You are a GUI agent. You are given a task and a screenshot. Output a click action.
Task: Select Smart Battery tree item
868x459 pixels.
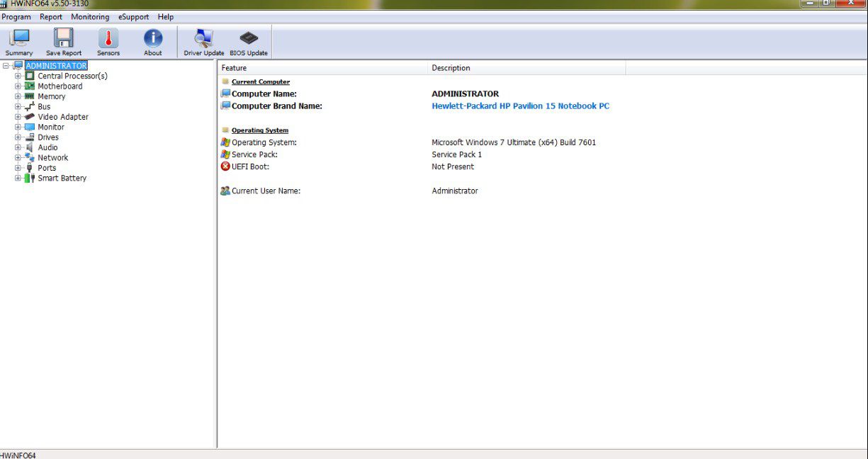[62, 178]
